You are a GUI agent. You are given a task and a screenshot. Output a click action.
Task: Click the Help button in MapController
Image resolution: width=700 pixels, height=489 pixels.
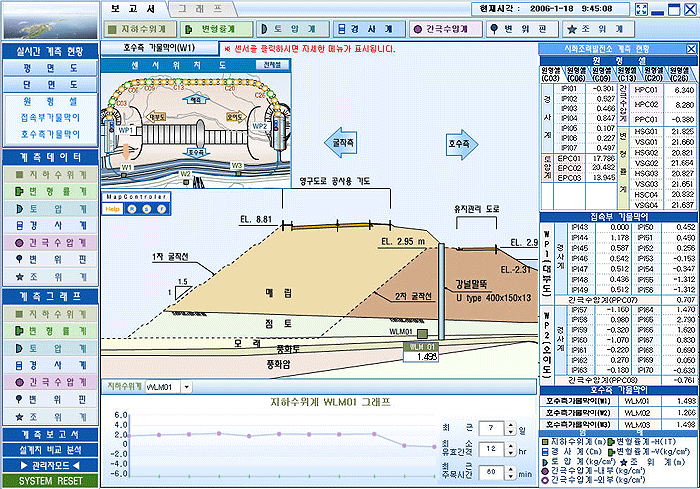[113, 207]
